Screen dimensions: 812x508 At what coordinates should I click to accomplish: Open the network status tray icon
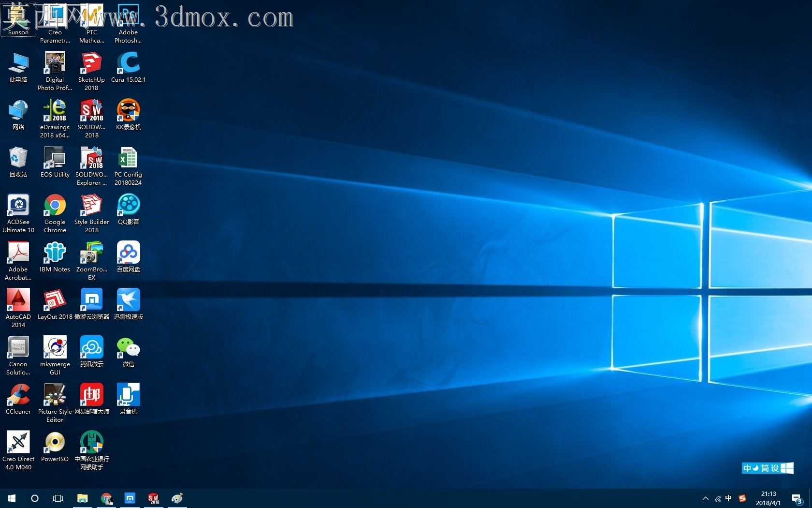(718, 499)
